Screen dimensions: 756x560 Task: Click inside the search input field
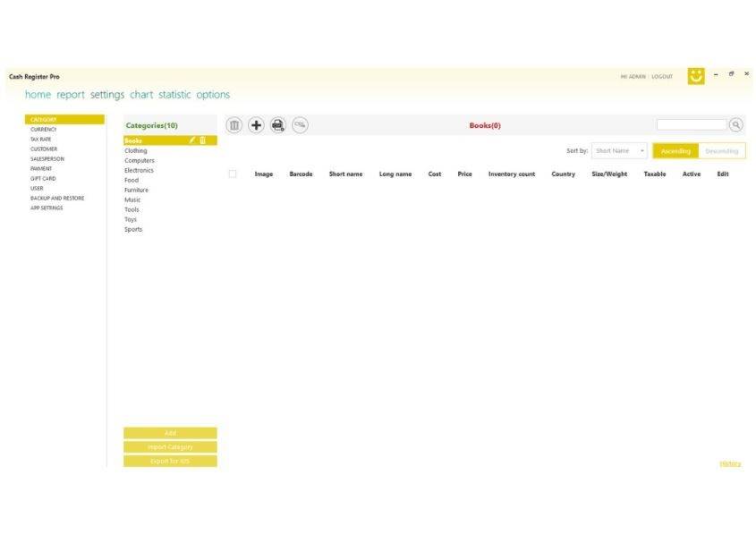693,123
